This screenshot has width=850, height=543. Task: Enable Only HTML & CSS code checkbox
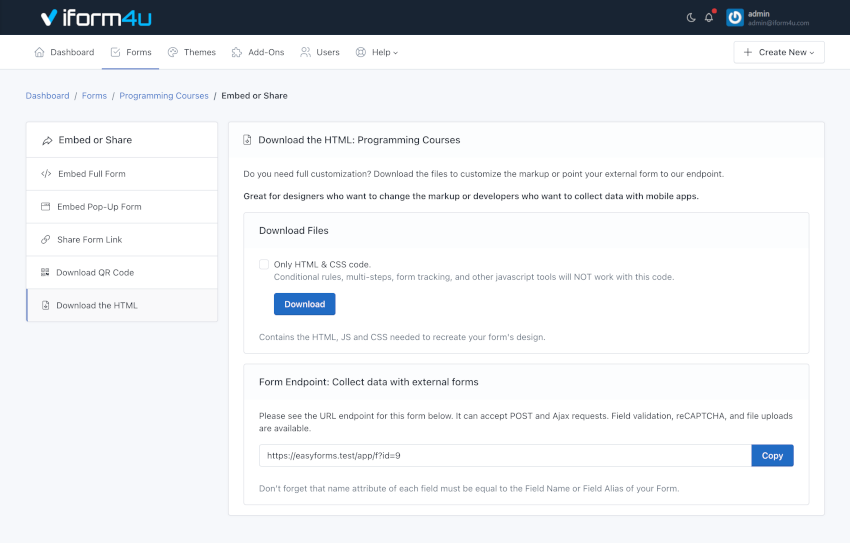[x=264, y=265]
